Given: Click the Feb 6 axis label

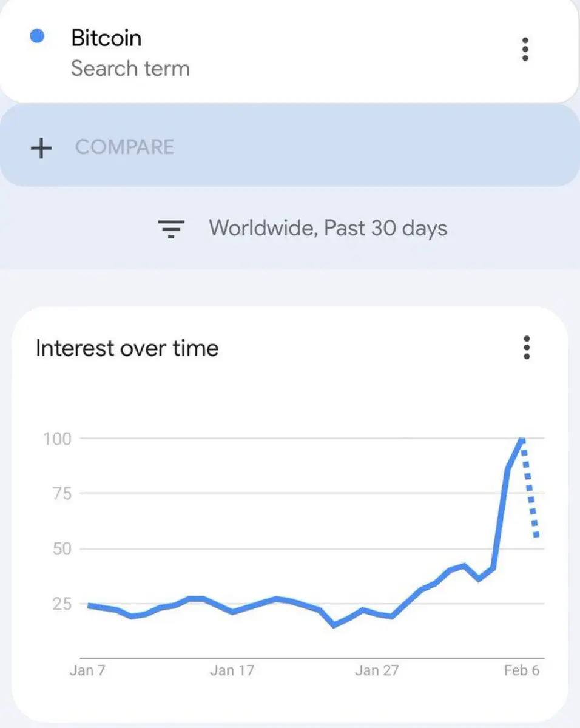Looking at the screenshot, I should (522, 670).
